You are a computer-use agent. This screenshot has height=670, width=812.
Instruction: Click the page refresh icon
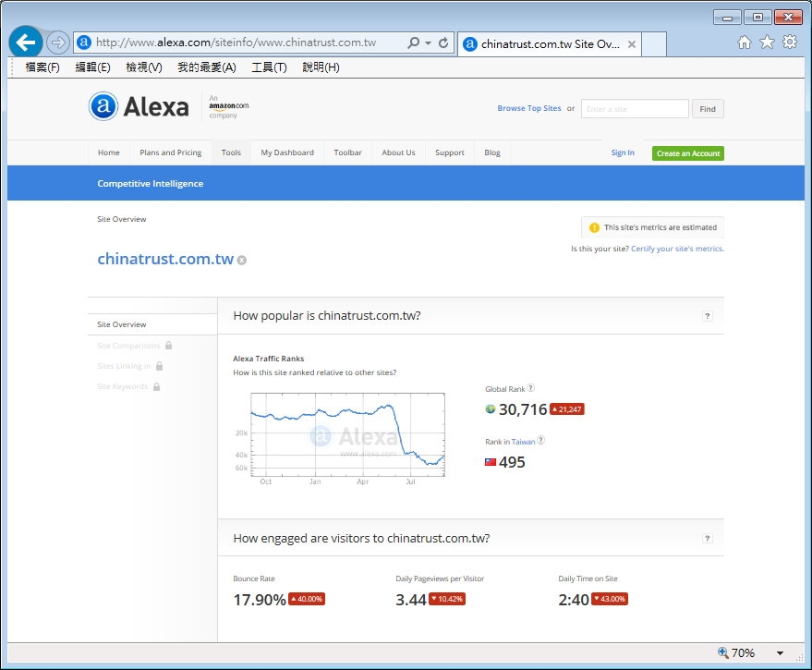point(443,43)
